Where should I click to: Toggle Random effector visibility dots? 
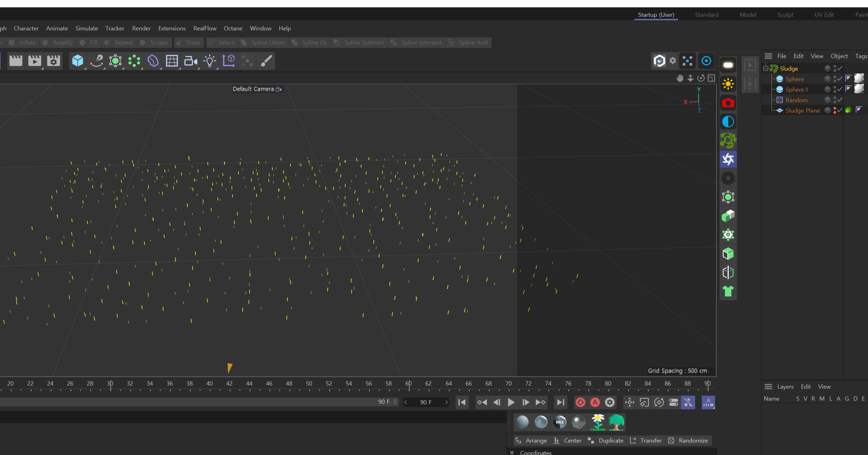coord(835,100)
